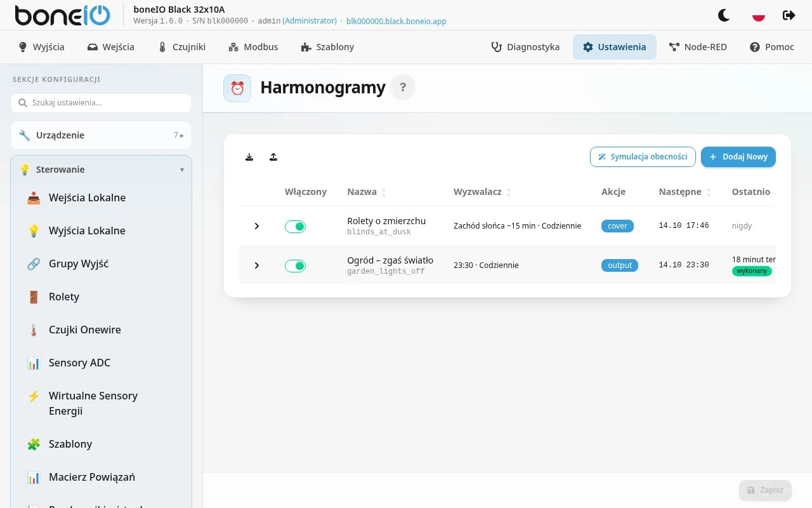Expand the Urządzenie settings section

click(101, 135)
